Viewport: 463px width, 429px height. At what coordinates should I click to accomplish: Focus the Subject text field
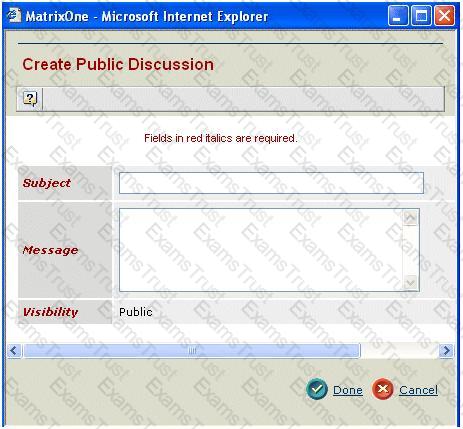(x=271, y=183)
